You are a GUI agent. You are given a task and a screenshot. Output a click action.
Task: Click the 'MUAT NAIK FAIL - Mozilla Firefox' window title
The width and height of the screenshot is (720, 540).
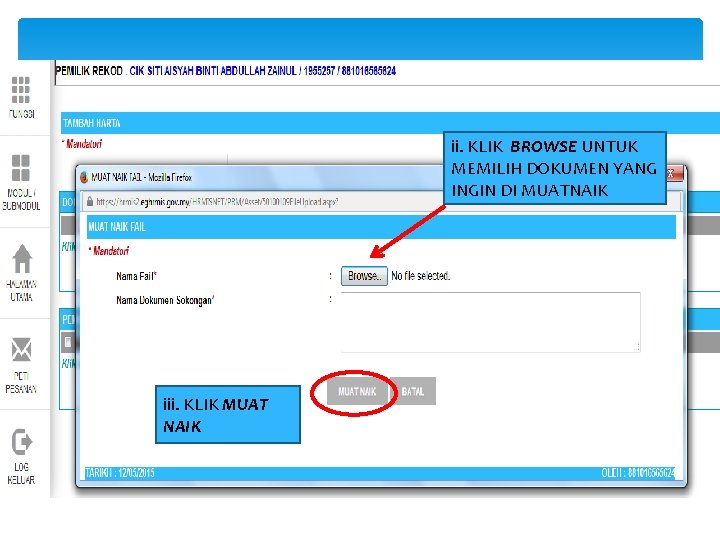coord(141,177)
